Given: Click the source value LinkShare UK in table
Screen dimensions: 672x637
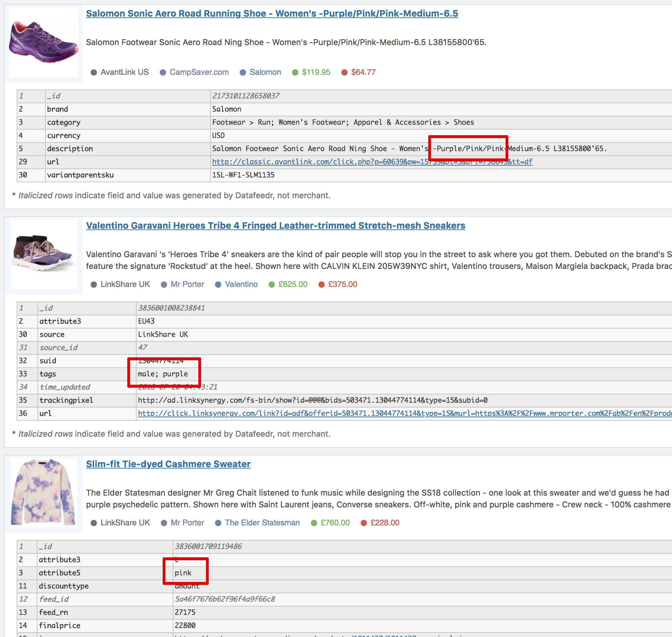Looking at the screenshot, I should coord(163,334).
